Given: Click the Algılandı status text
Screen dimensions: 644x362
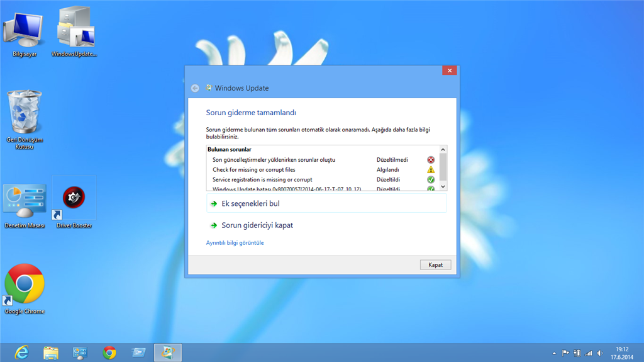Looking at the screenshot, I should pyautogui.click(x=387, y=169).
